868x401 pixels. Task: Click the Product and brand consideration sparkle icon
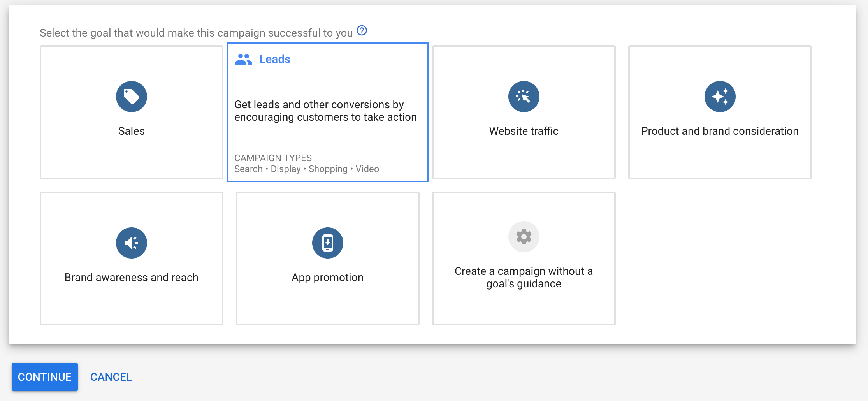[720, 96]
